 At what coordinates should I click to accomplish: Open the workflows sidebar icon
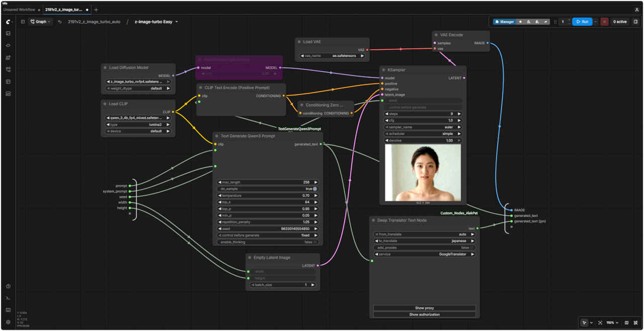[8, 69]
